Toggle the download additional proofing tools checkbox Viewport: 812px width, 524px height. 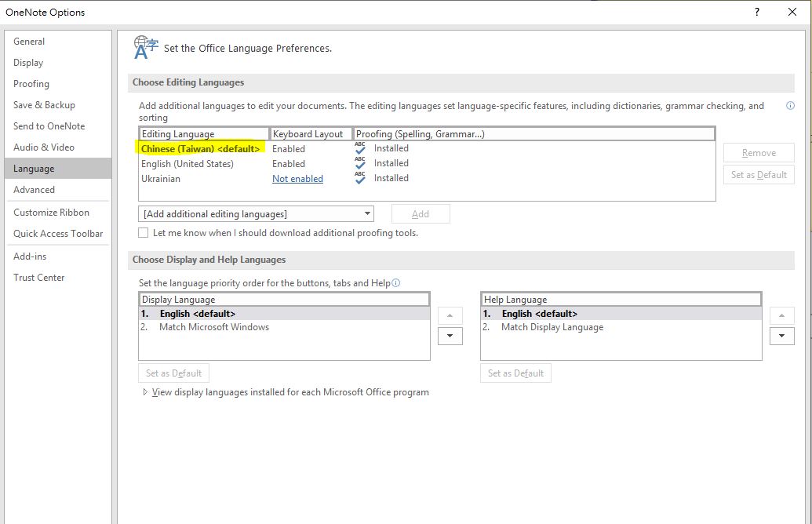(x=144, y=233)
